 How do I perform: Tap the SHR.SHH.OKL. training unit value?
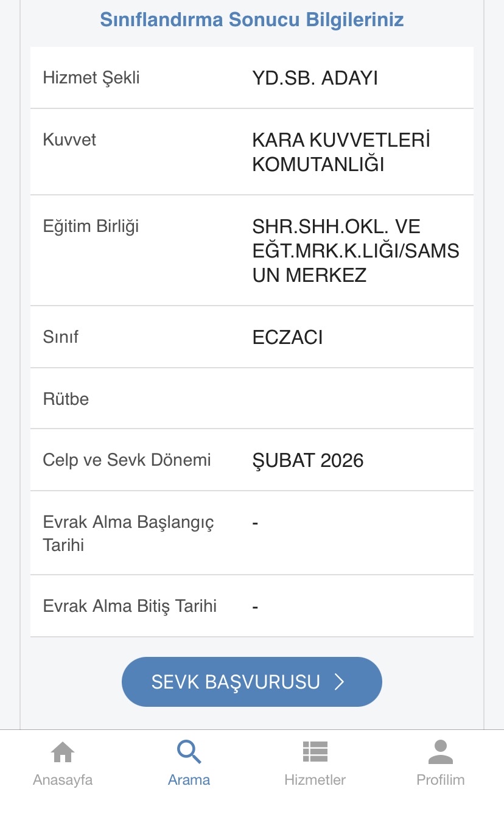point(355,251)
